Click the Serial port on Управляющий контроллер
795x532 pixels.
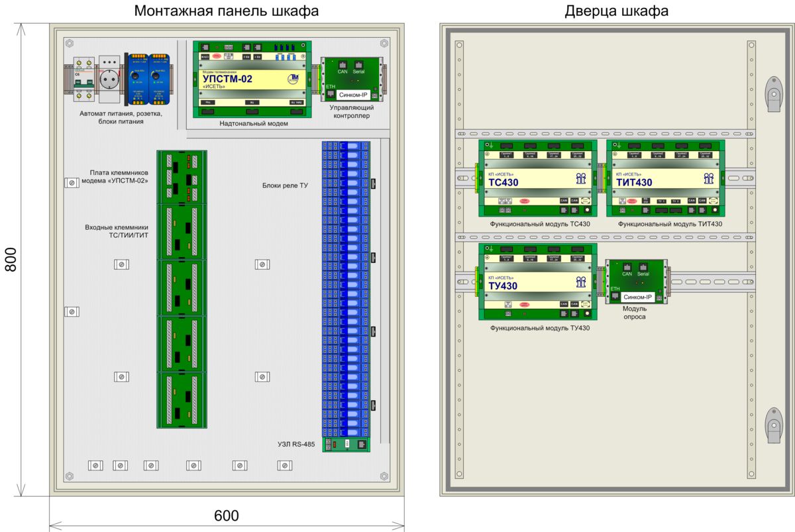(x=360, y=66)
